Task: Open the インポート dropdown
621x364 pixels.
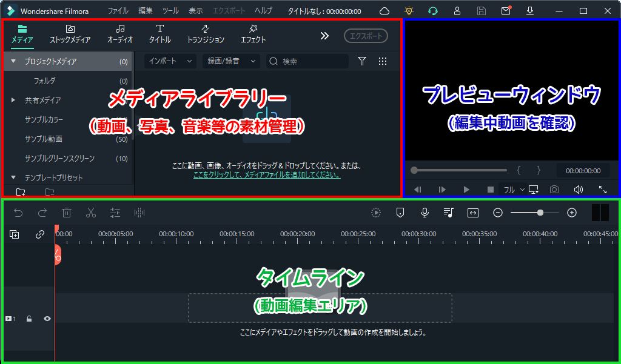Action: pyautogui.click(x=171, y=61)
